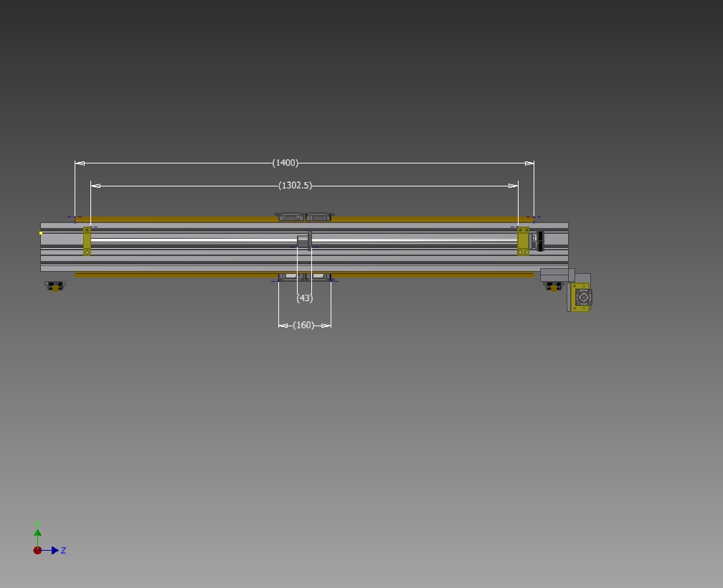
Task: Select the left yellow bearing bracket
Action: coord(88,241)
